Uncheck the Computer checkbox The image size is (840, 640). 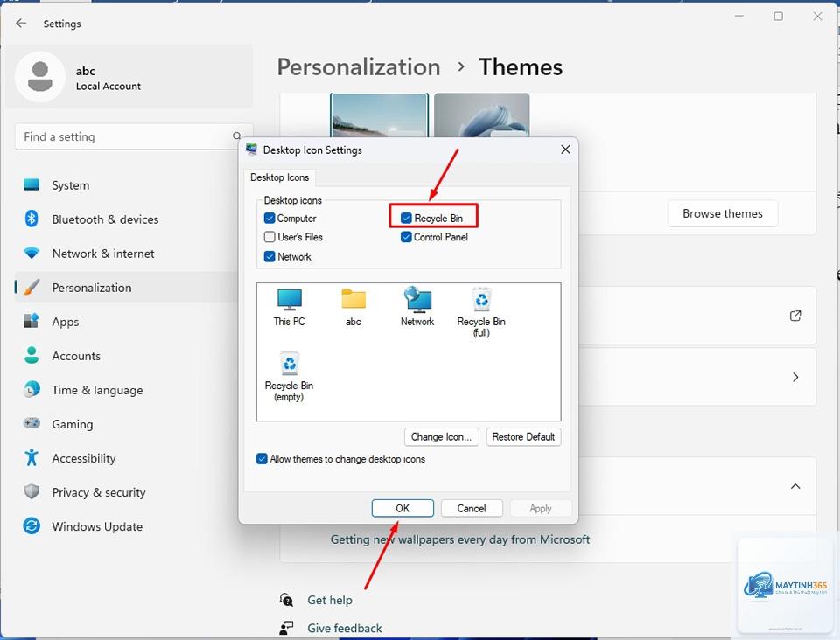click(x=270, y=218)
